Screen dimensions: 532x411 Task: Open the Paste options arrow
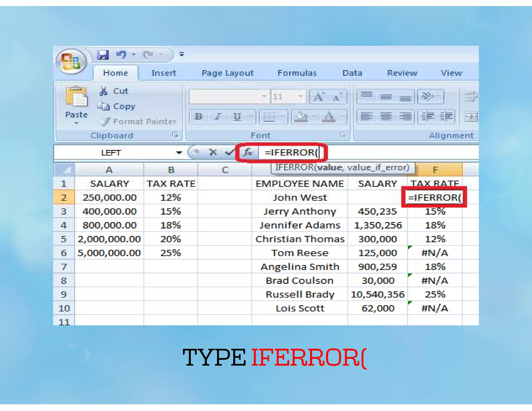[x=76, y=123]
